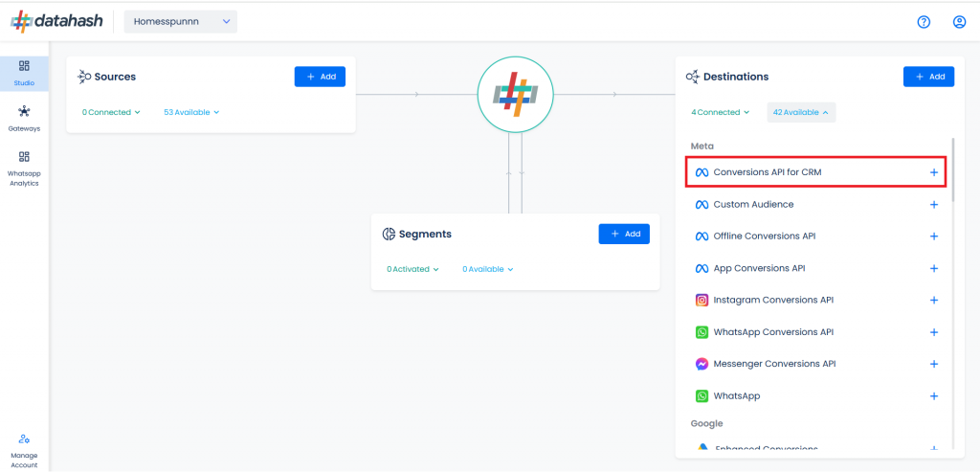Expand 53 Available in Sources

191,113
